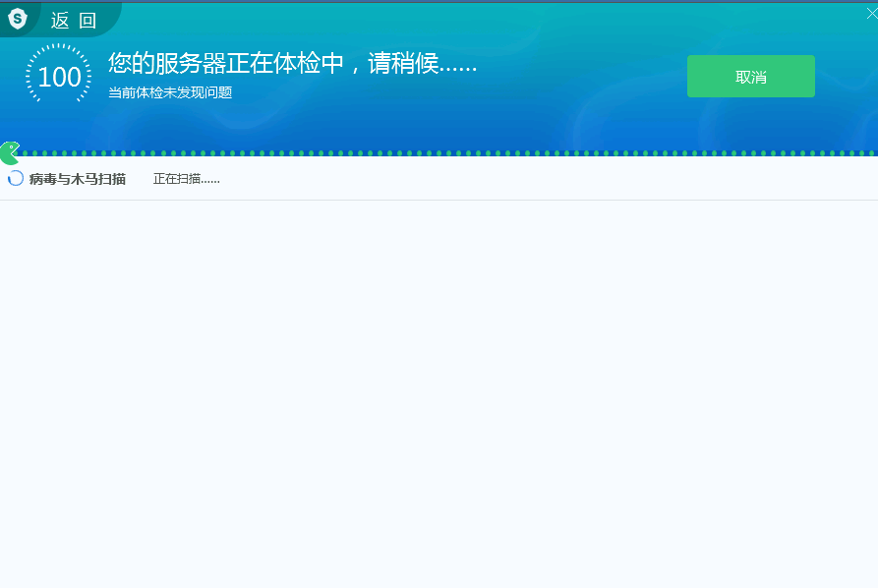Select the 病毒与木马扫描 scan item

point(78,179)
